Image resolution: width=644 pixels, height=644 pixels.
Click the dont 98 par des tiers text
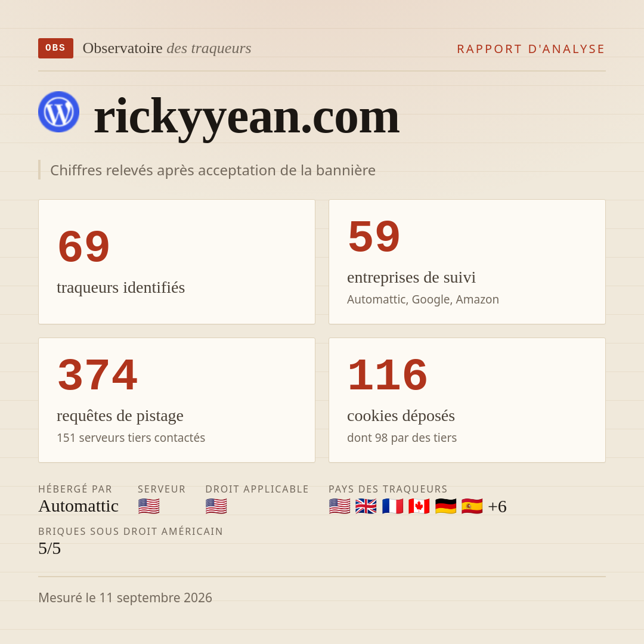(x=402, y=438)
